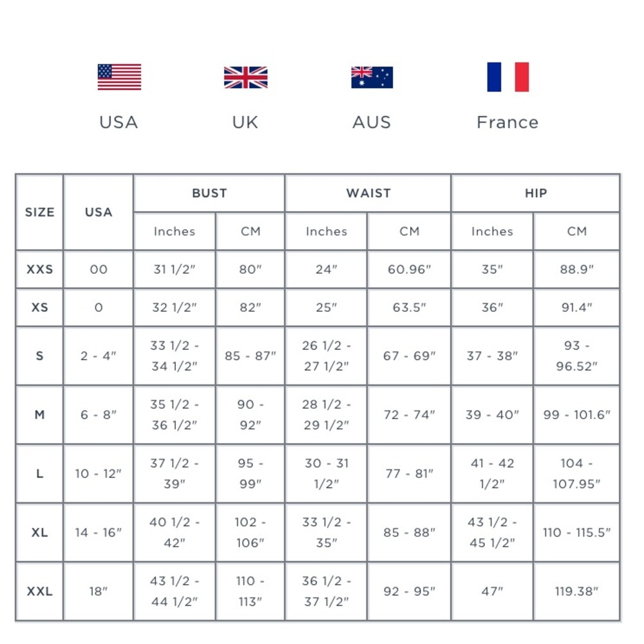Click the Union Jack flag icon
The width and height of the screenshot is (644, 644).
(x=245, y=77)
